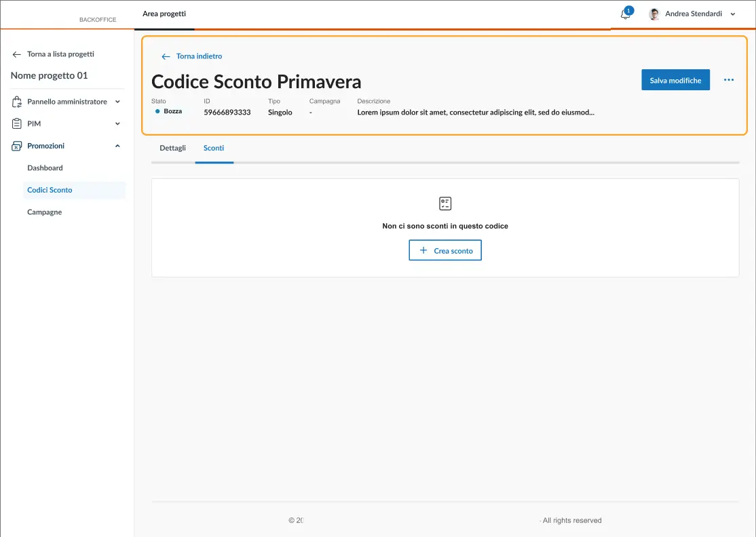The height and width of the screenshot is (537, 756).
Task: Click the Pannello amministratore sidebar icon
Action: (17, 102)
